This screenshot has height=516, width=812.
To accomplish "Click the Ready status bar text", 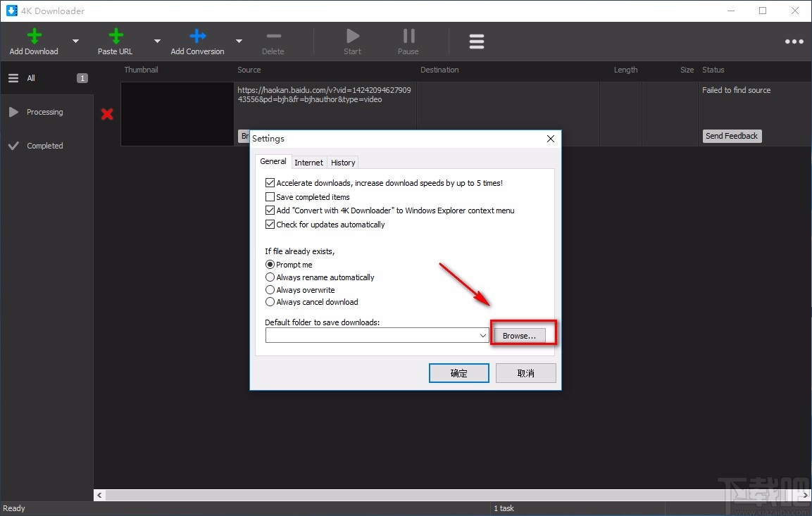I will tap(14, 508).
